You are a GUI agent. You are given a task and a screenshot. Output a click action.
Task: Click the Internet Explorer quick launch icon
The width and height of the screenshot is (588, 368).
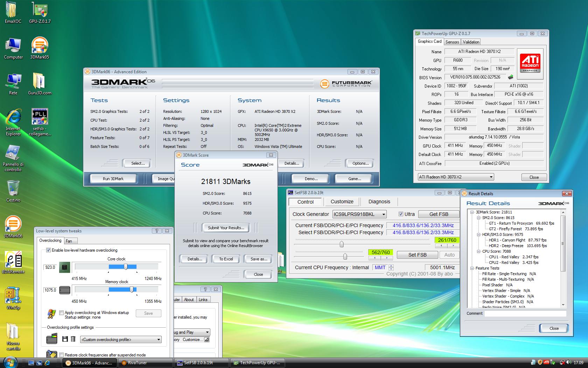47,363
